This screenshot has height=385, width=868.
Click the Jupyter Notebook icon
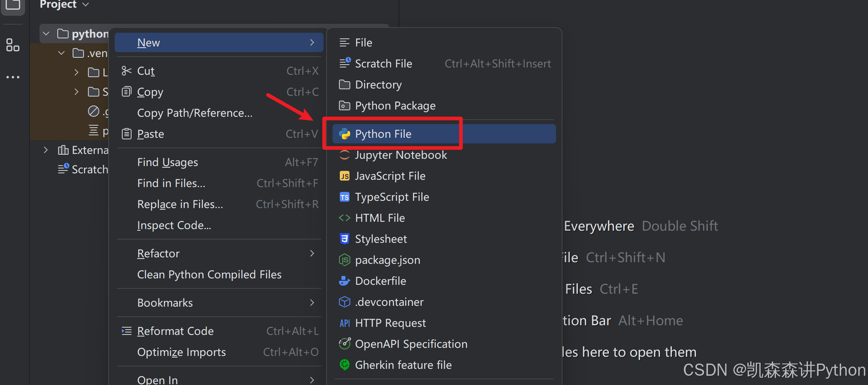tap(345, 155)
